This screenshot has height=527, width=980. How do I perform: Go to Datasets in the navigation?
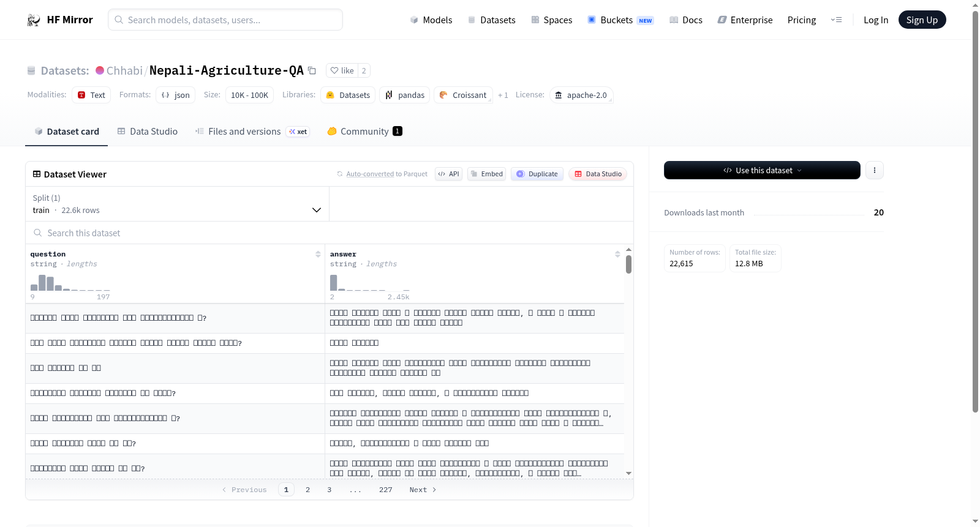[492, 20]
